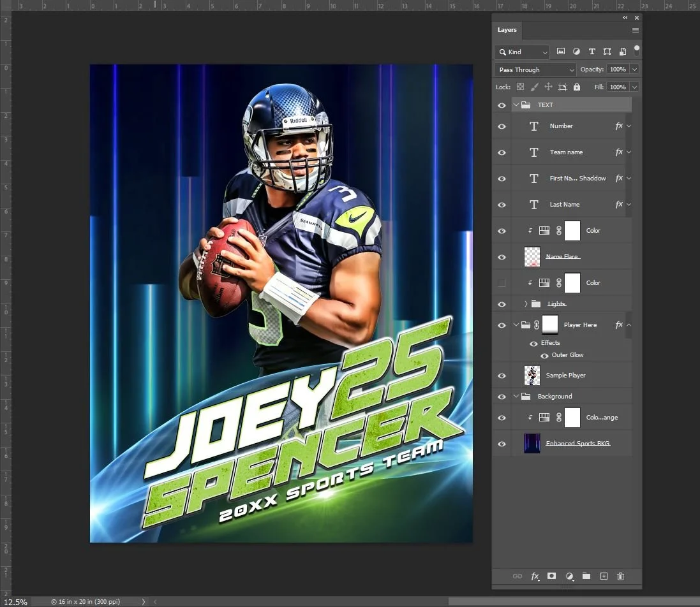Hide the Number text layer

pos(502,126)
